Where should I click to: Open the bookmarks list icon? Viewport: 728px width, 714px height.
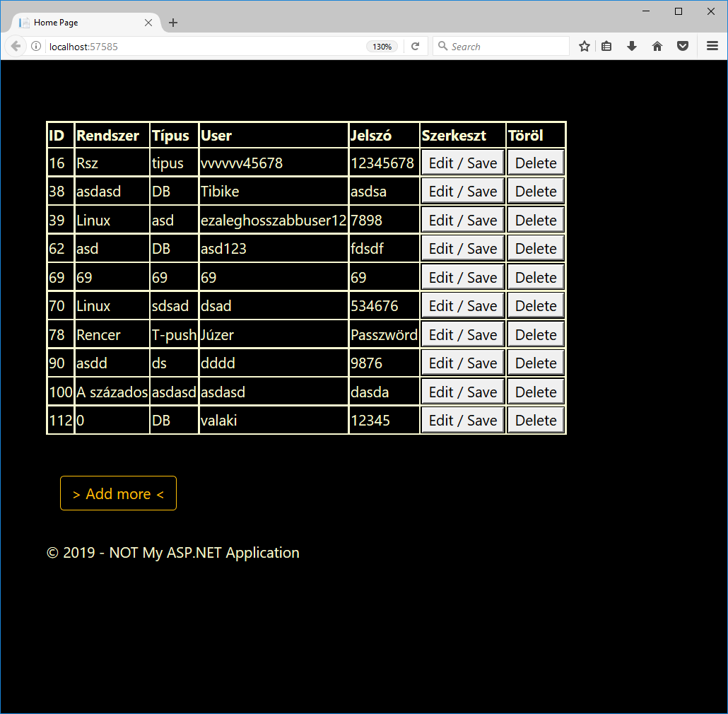pyautogui.click(x=606, y=47)
